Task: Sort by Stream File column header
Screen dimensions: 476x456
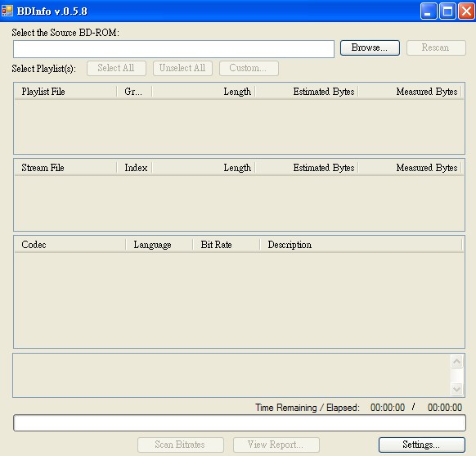Action: [65, 168]
